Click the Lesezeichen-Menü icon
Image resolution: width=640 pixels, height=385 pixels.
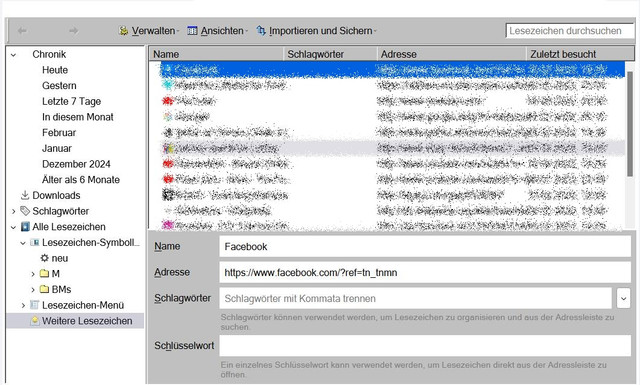(35, 305)
